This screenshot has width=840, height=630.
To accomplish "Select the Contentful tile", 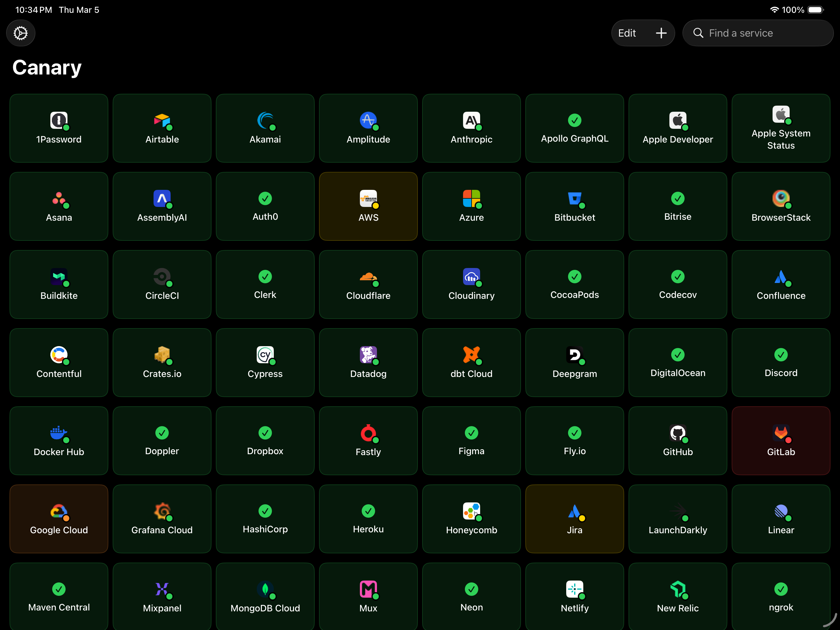I will pyautogui.click(x=59, y=363).
